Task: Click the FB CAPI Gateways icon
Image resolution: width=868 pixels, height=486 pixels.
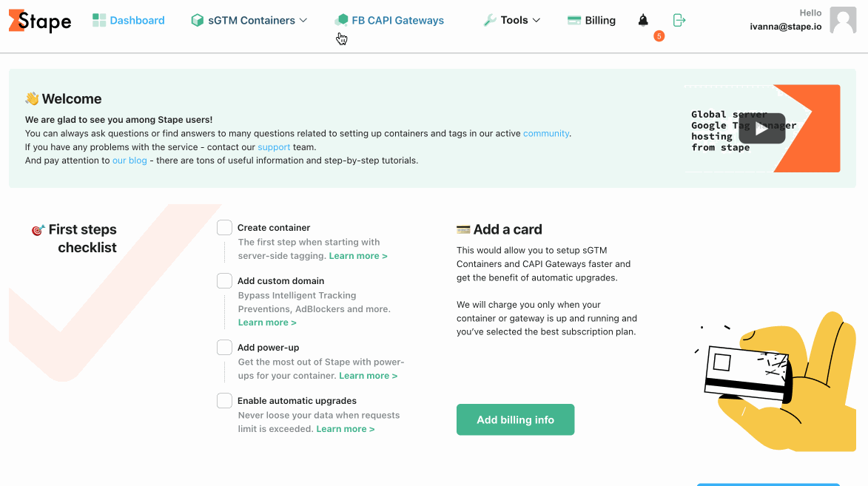Action: point(342,21)
